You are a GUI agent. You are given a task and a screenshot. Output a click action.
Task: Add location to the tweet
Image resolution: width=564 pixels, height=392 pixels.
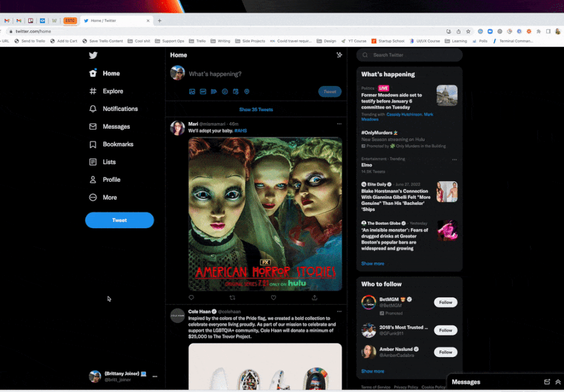247,92
